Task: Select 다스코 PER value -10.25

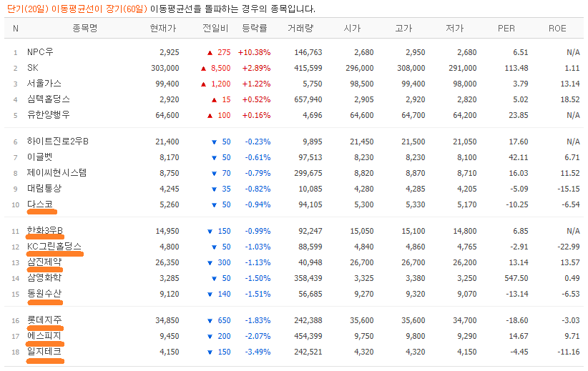Action: point(516,205)
